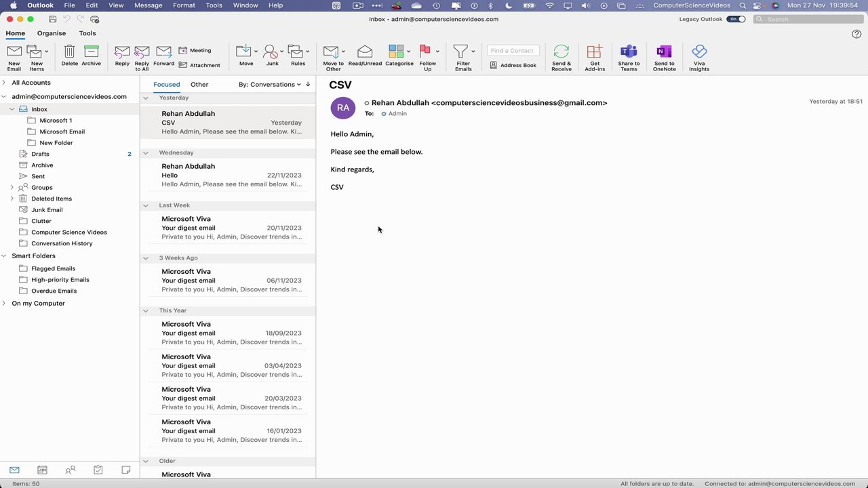868x488 pixels.
Task: Click Wi-Fi status in menu bar
Action: click(549, 5)
